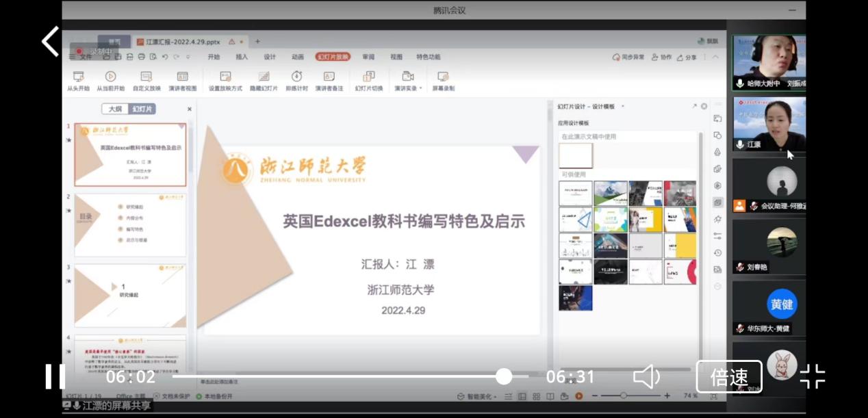Expand the 幻灯片设计 panel title dropdown
The image size is (868, 418).
[622, 107]
